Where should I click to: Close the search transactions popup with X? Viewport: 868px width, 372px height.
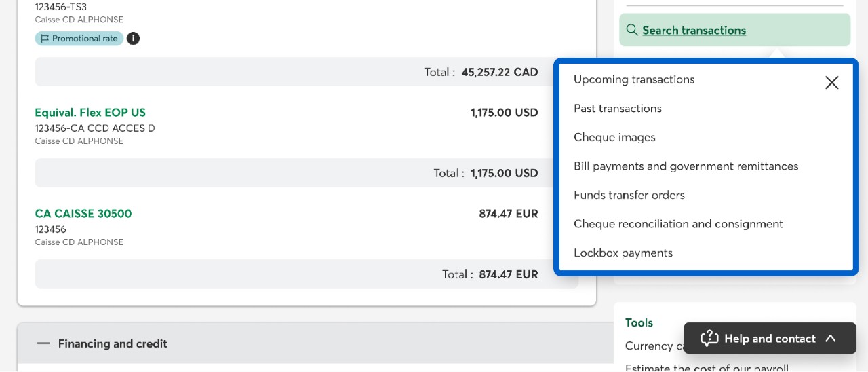[831, 83]
